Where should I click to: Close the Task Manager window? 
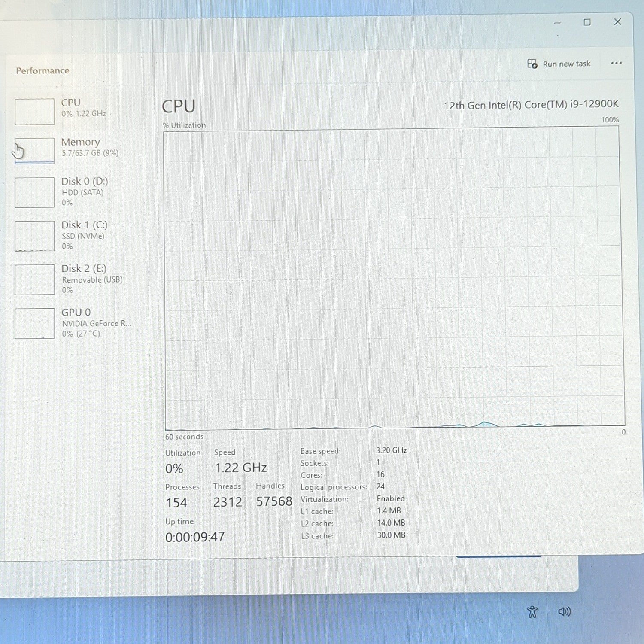click(x=617, y=22)
